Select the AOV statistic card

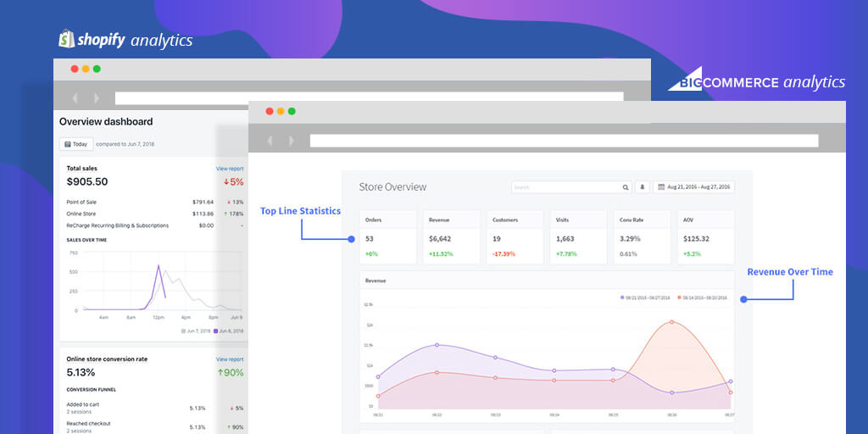coord(706,237)
